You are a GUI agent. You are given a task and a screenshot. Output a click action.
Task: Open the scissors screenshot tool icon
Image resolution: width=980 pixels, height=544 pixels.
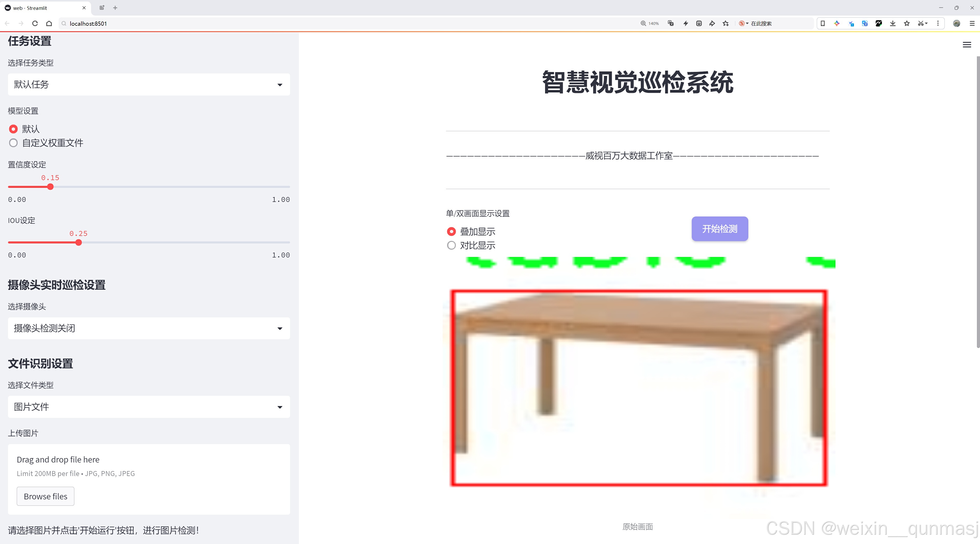point(920,24)
